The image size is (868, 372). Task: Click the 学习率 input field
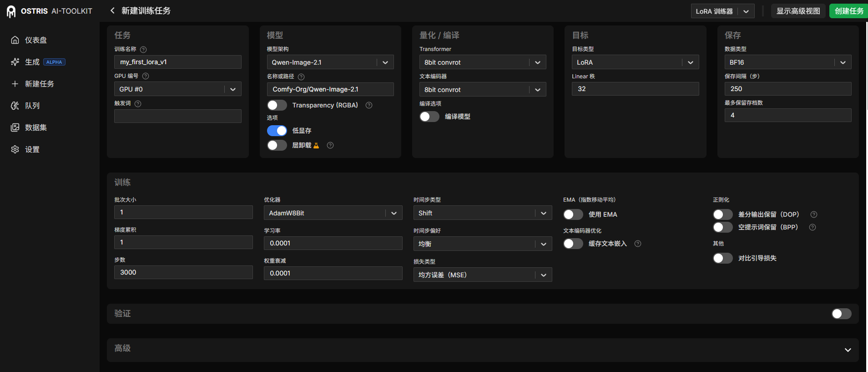[x=333, y=243]
